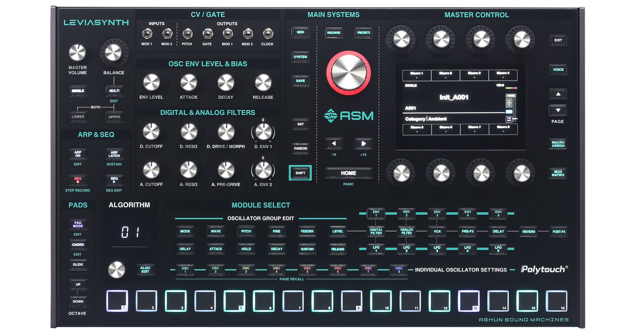Open the Macro 1 slot on display
Screen dimensions: 644x332
(416, 75)
